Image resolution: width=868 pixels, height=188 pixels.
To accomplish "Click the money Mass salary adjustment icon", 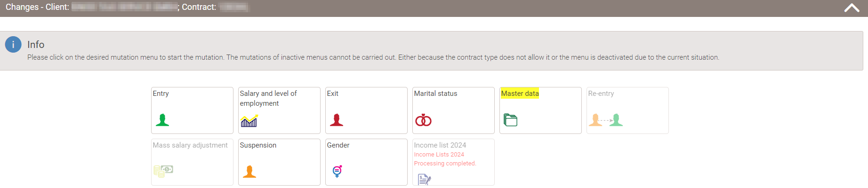I will pos(163,171).
